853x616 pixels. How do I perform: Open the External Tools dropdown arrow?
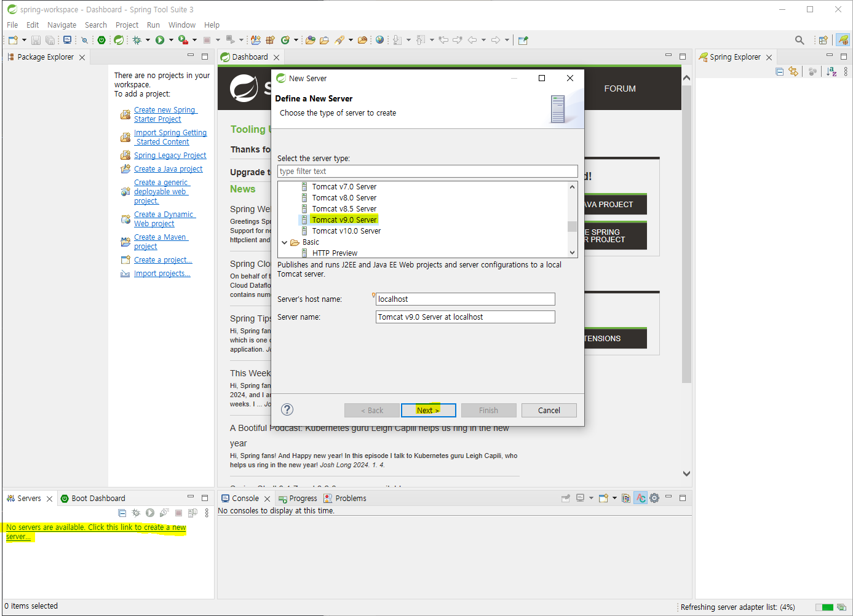pos(194,40)
